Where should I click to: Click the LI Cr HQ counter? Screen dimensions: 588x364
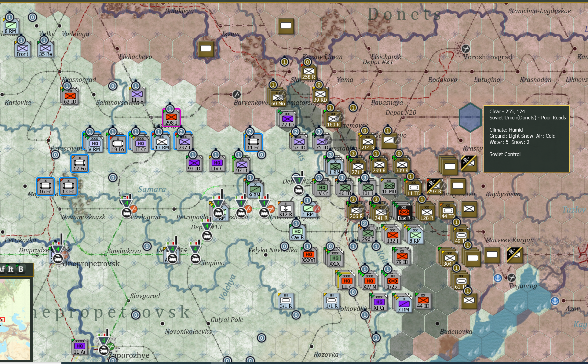141,144
